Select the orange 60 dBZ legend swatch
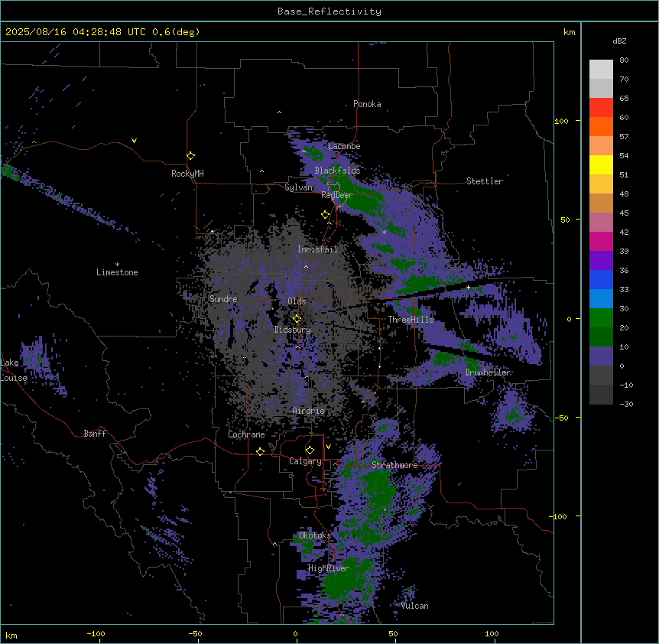This screenshot has height=644, width=659. (601, 126)
